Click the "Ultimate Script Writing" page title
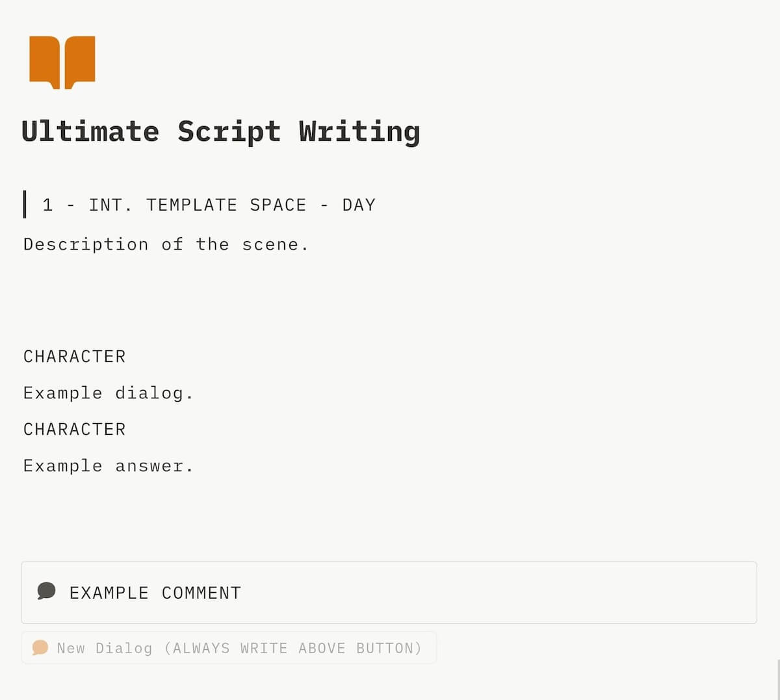Screen dimensions: 780x700 pyautogui.click(x=220, y=131)
